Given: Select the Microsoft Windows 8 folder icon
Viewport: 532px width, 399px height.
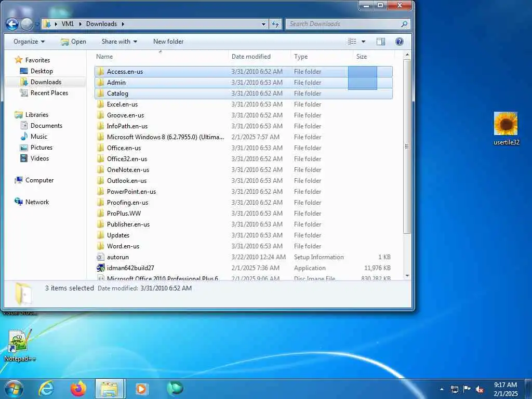Looking at the screenshot, I should tap(100, 137).
